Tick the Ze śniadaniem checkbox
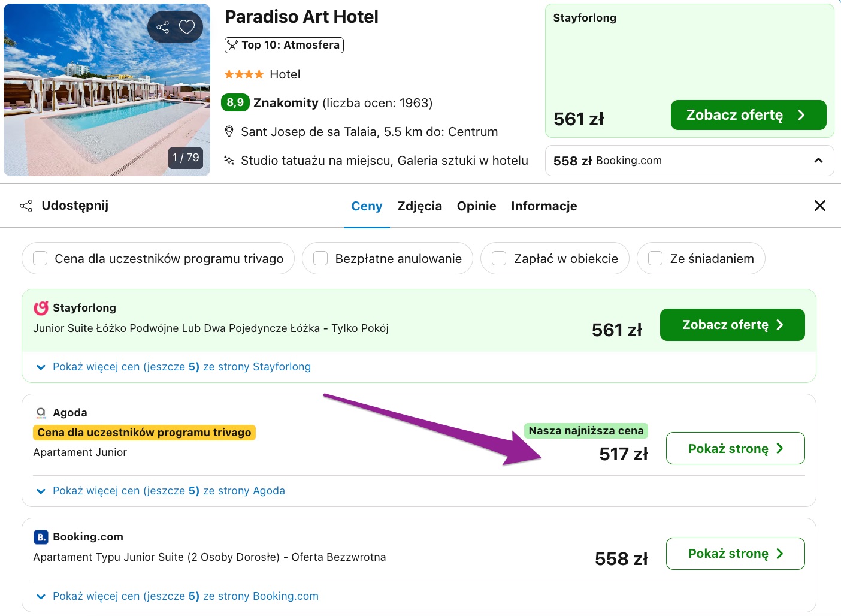This screenshot has height=616, width=841. (655, 258)
